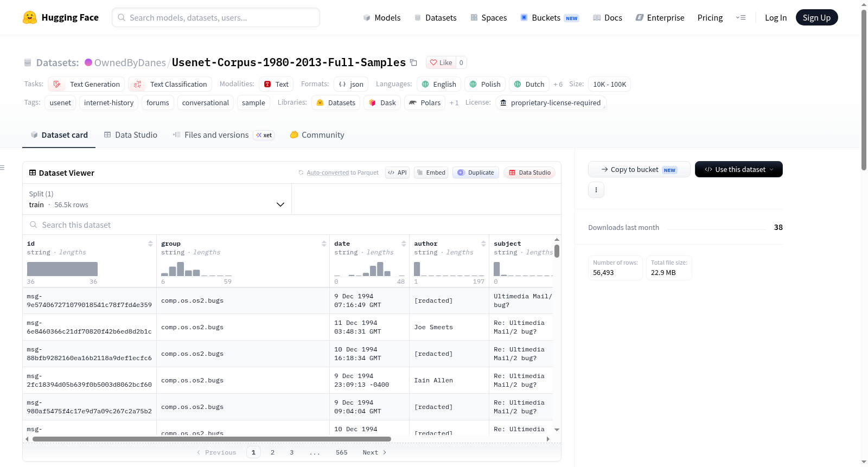
Task: Open Data Studio from viewer header
Action: coord(529,172)
